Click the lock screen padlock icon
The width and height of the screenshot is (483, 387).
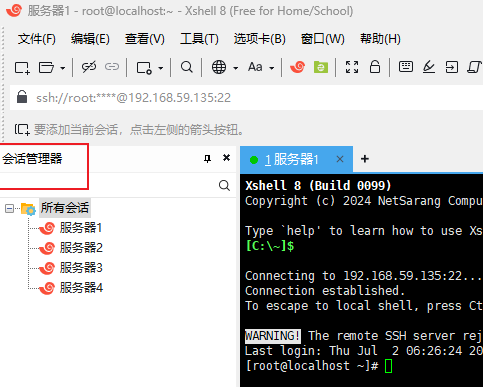(375, 67)
